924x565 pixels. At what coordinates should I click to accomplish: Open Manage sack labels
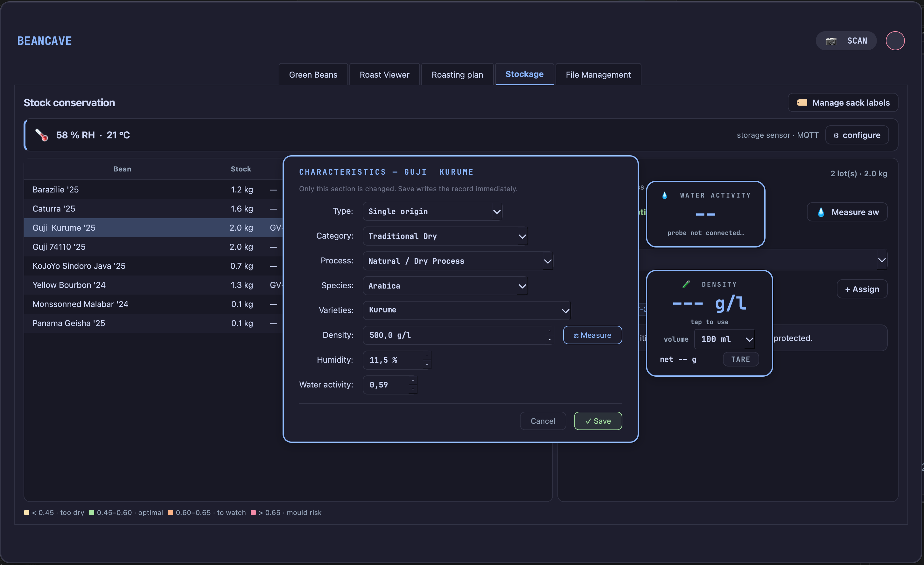[843, 103]
